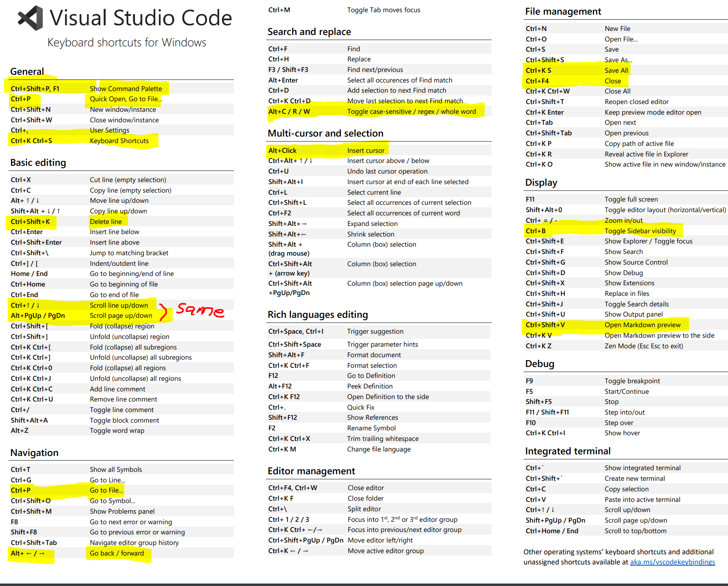
Task: Select 'Toggle full screen' description
Action: pyautogui.click(x=631, y=199)
